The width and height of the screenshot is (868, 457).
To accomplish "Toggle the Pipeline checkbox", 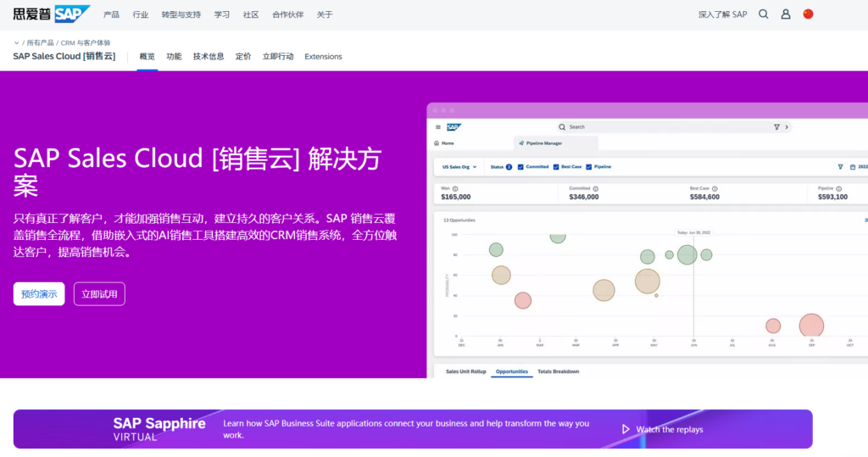I will [589, 167].
